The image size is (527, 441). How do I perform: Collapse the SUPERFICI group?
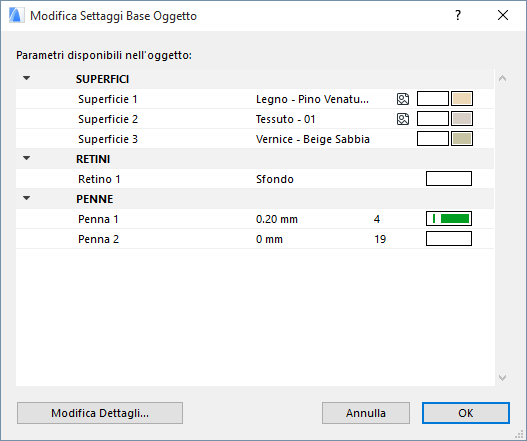pos(27,78)
